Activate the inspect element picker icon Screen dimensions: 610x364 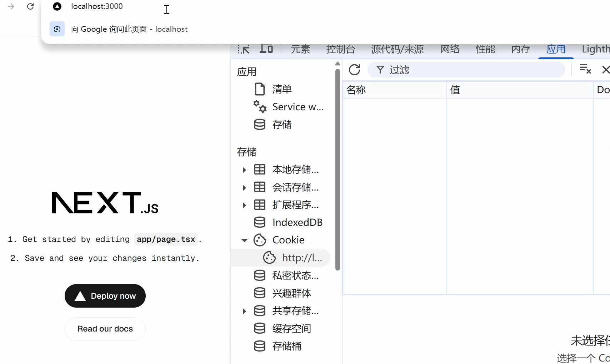[244, 49]
